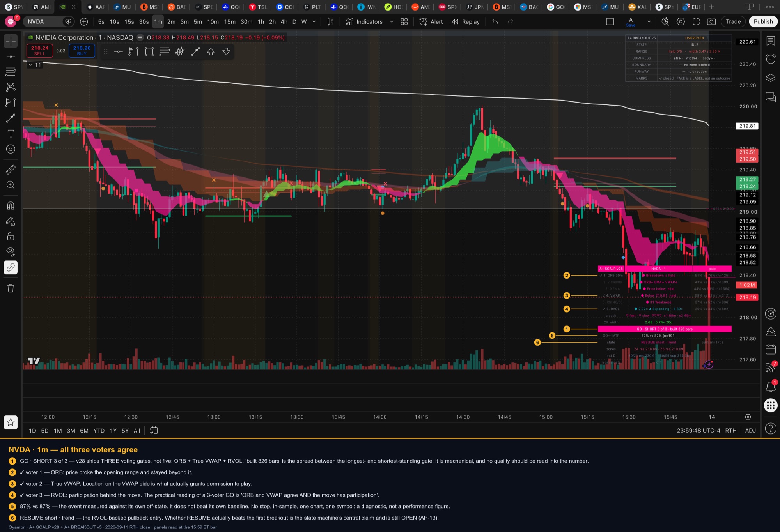Viewport: 780px width, 532px height.
Task: Start bar Replay mode
Action: click(x=466, y=22)
